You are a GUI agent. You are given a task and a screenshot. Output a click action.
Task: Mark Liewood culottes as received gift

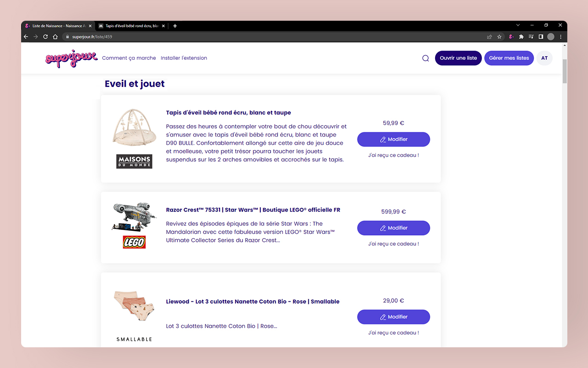coord(394,333)
